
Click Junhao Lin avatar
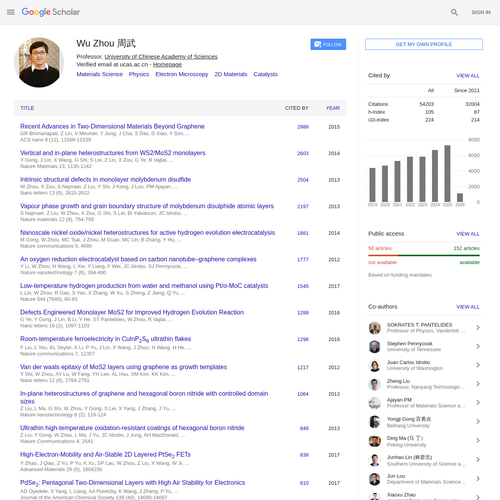click(375, 460)
